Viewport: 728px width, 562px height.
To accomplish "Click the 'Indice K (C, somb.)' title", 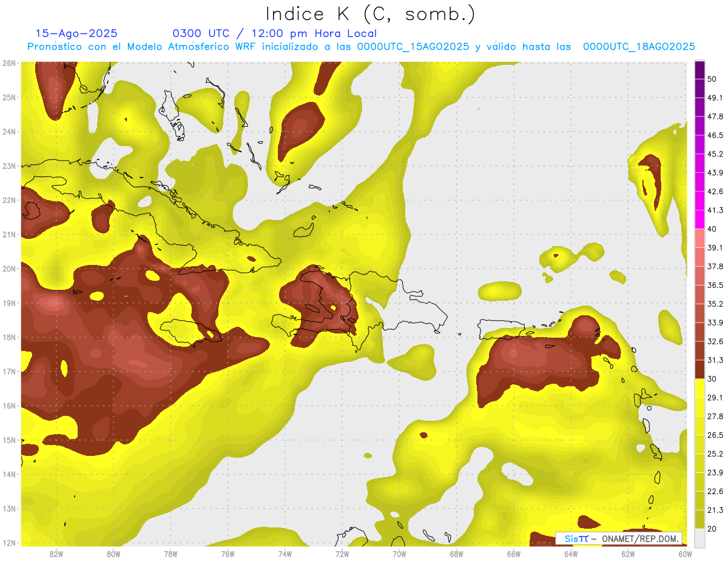I will tap(371, 14).
